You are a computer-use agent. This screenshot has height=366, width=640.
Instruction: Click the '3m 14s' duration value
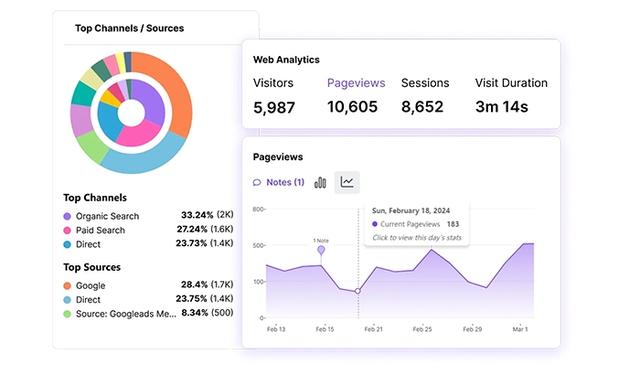point(502,107)
